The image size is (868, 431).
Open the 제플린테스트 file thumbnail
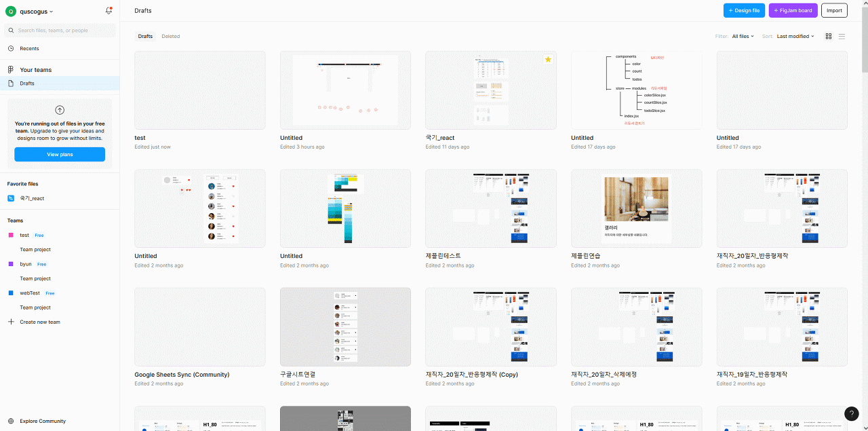click(491, 208)
